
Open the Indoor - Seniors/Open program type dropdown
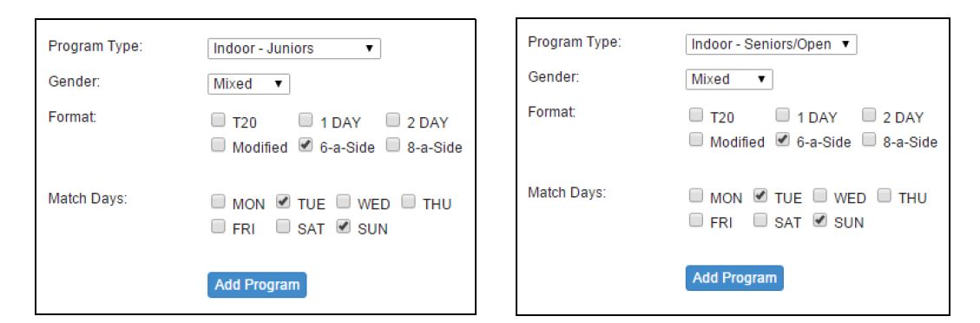[x=771, y=44]
